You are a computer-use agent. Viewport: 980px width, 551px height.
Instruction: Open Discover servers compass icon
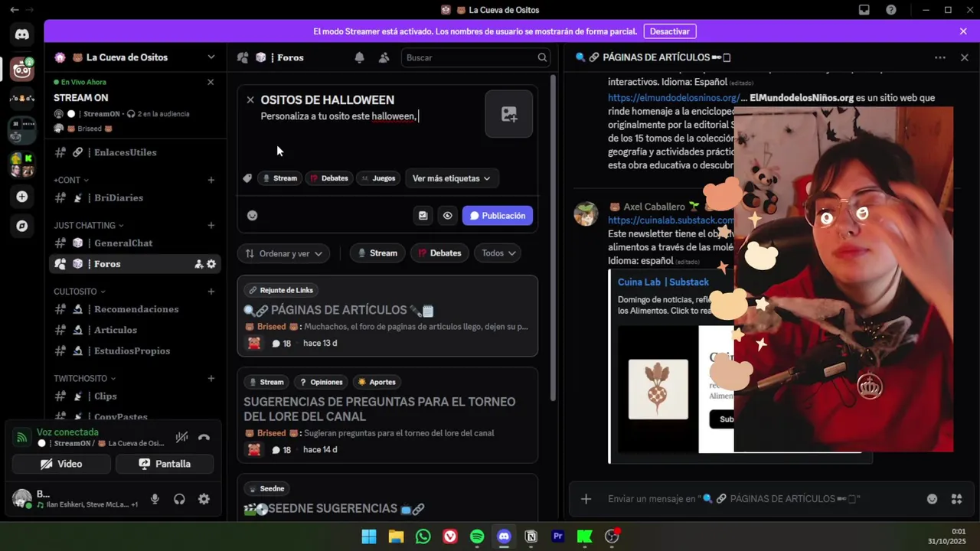[x=22, y=226]
